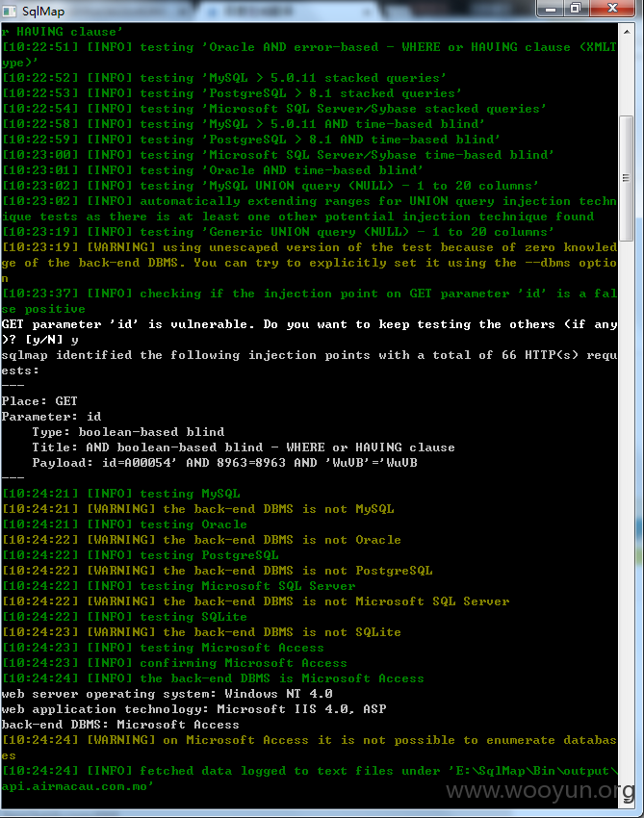Click the SqlMap window title icon
The image size is (644, 818).
click(x=11, y=11)
